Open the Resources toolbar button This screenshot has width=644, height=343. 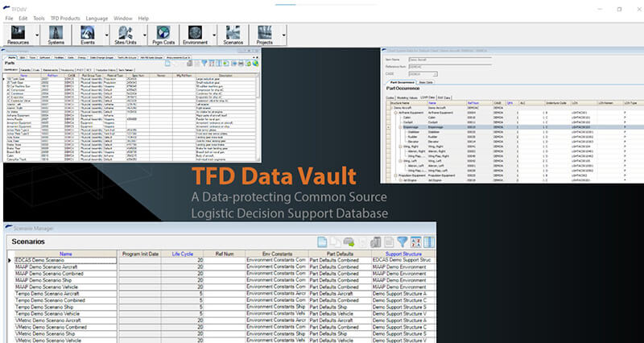click(x=18, y=35)
